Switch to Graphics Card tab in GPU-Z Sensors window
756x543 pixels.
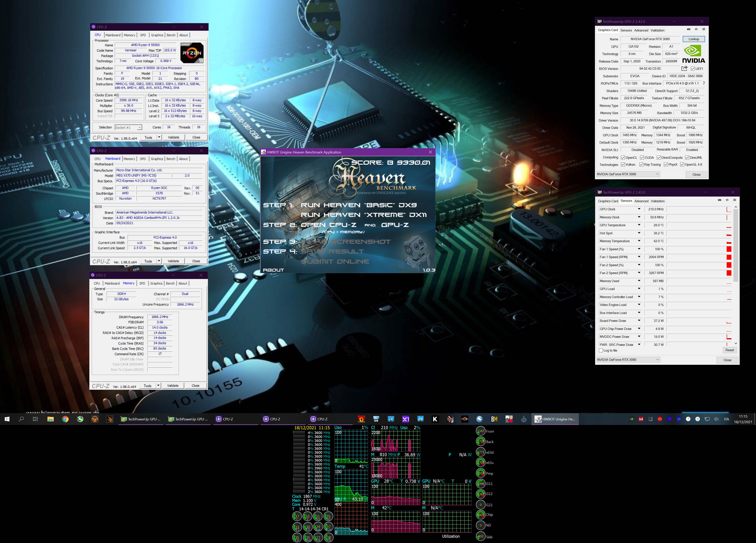click(608, 201)
